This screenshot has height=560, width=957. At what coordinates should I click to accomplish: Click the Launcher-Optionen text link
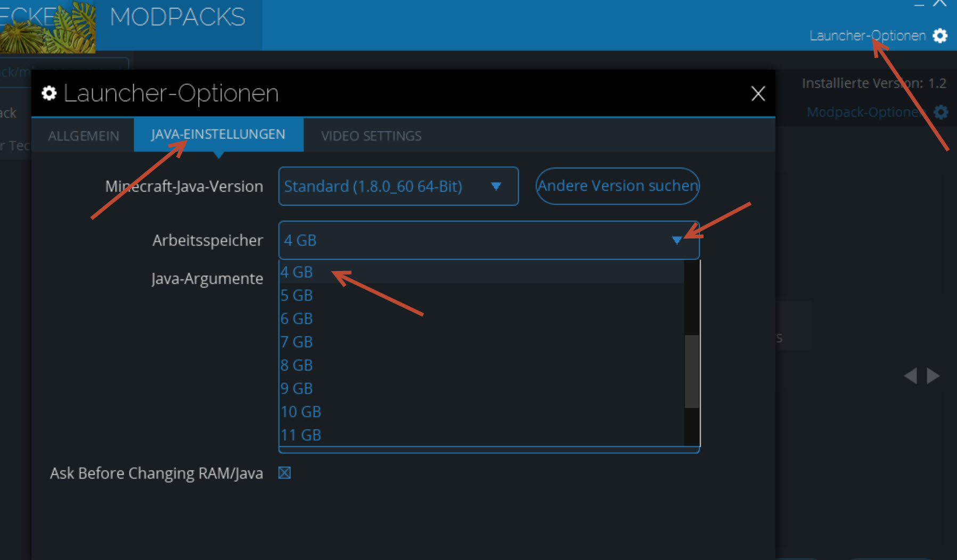pos(867,36)
